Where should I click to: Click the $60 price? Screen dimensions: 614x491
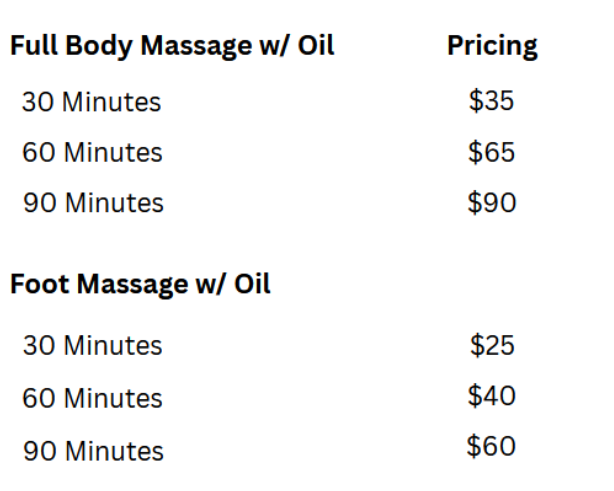click(x=492, y=446)
